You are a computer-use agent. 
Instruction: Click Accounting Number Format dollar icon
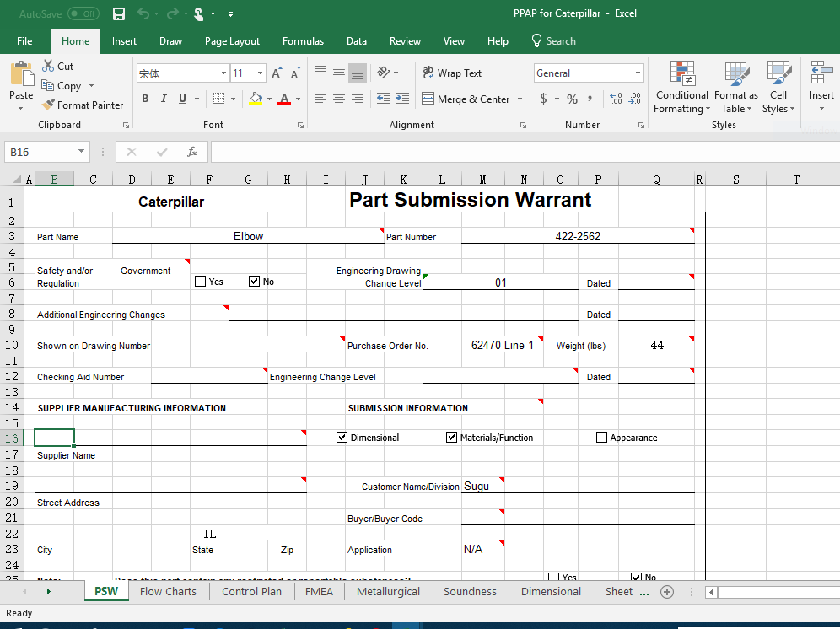click(544, 99)
